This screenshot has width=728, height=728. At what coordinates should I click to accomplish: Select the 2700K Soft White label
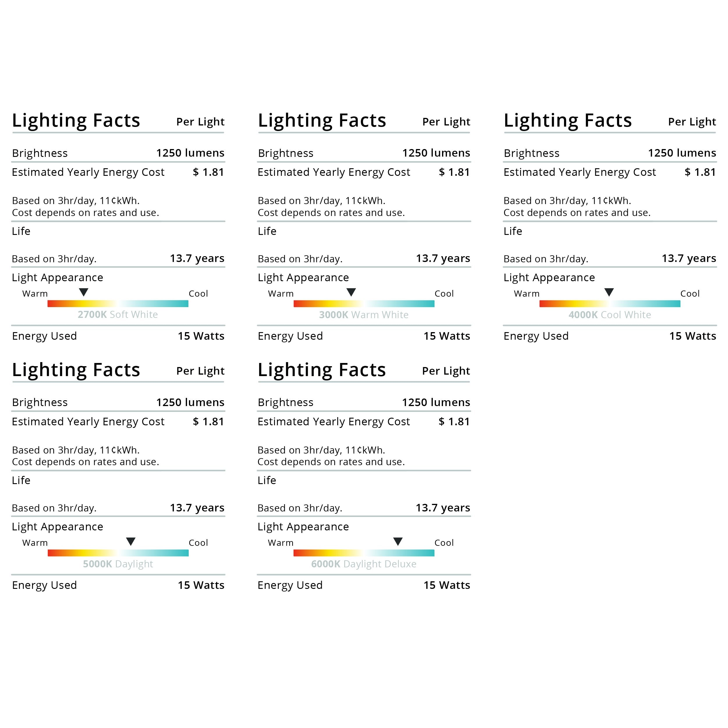pos(118,315)
